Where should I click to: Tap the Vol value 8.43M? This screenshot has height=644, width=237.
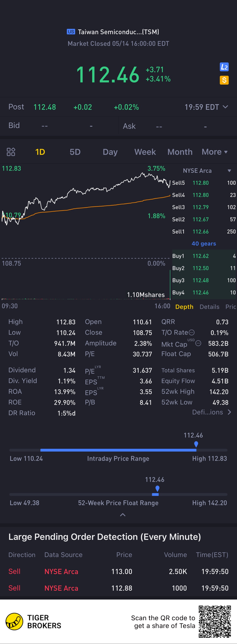coord(66,354)
